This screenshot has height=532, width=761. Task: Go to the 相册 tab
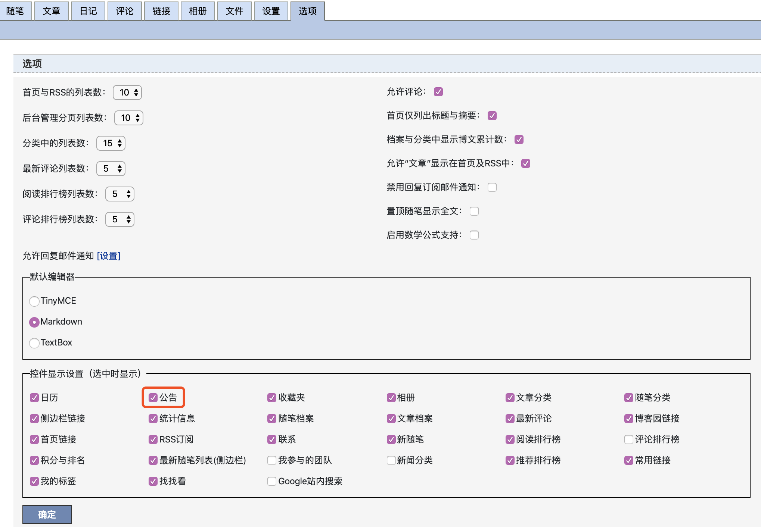(x=198, y=11)
